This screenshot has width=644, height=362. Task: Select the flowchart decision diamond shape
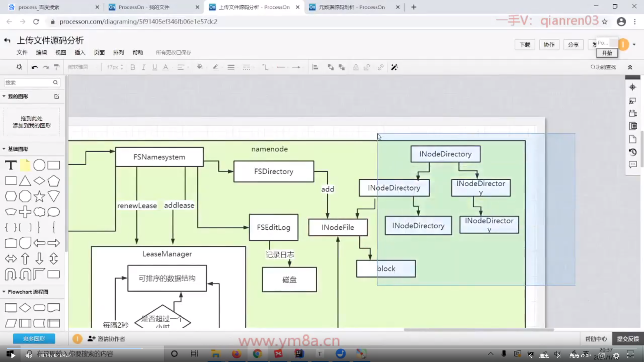pos(25,308)
